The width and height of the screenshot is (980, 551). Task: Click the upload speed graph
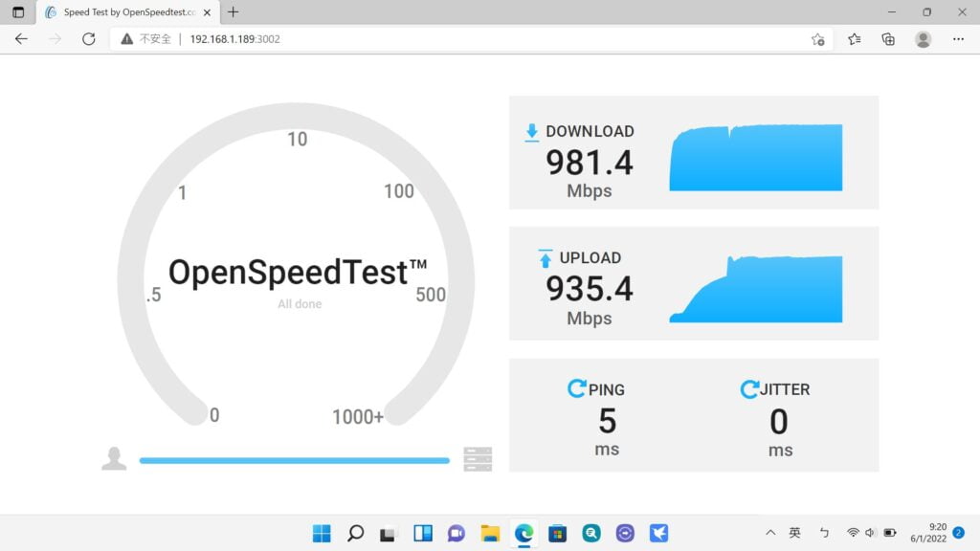coord(756,289)
